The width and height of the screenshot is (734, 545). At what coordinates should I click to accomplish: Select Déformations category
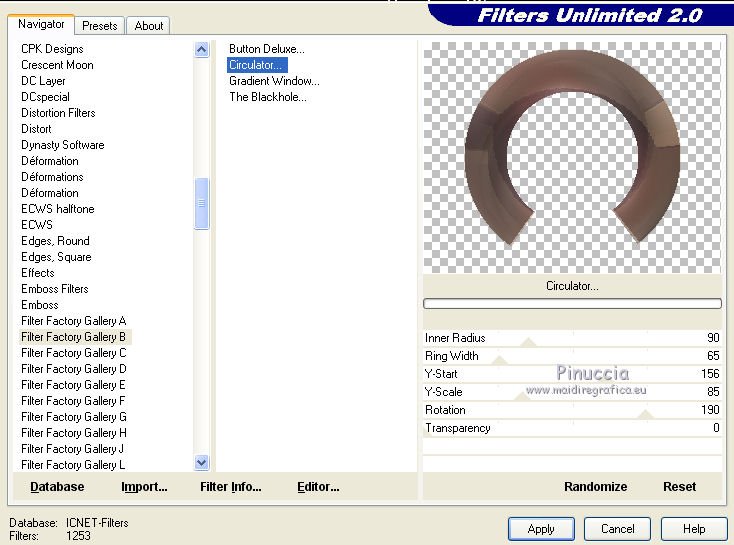tap(52, 177)
